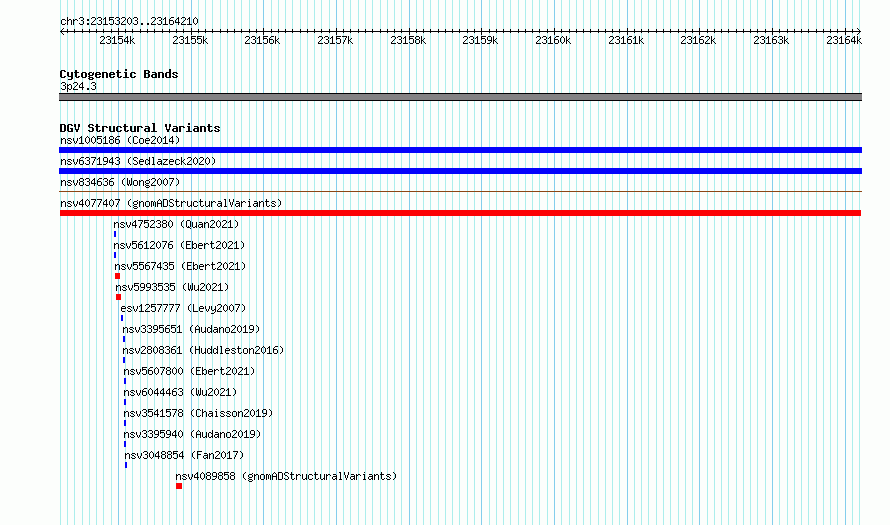Open the nsv4752380 (Quan2021) label

click(x=176, y=224)
